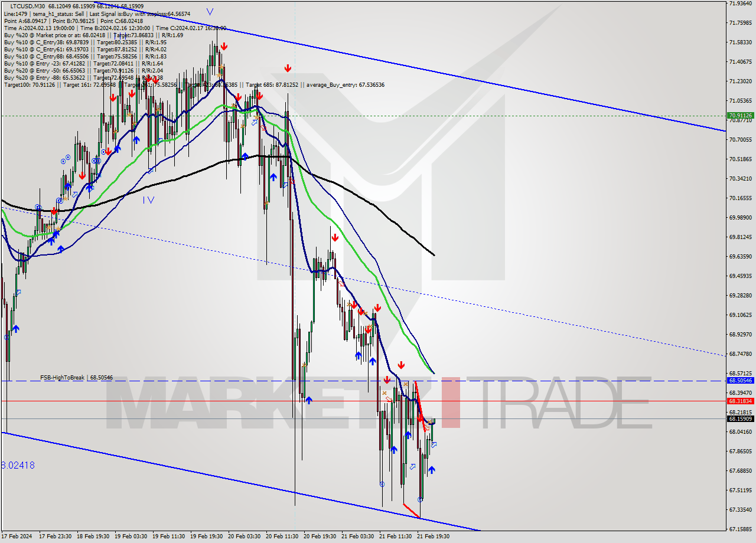Click the 'Buy %20 @ Entry -88: 65.53622' line

pos(83,77)
